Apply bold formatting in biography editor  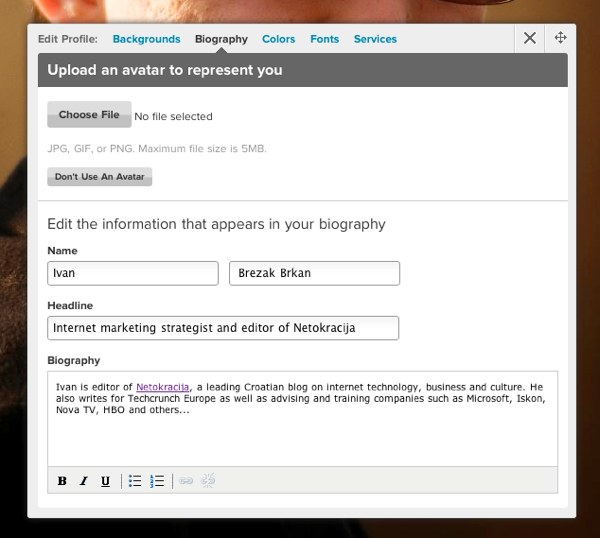pos(62,481)
